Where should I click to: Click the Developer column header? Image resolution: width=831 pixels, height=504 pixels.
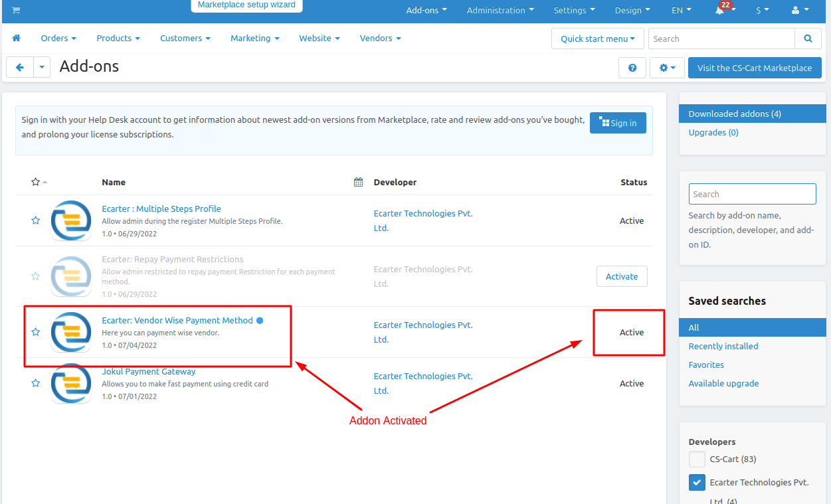[395, 182]
